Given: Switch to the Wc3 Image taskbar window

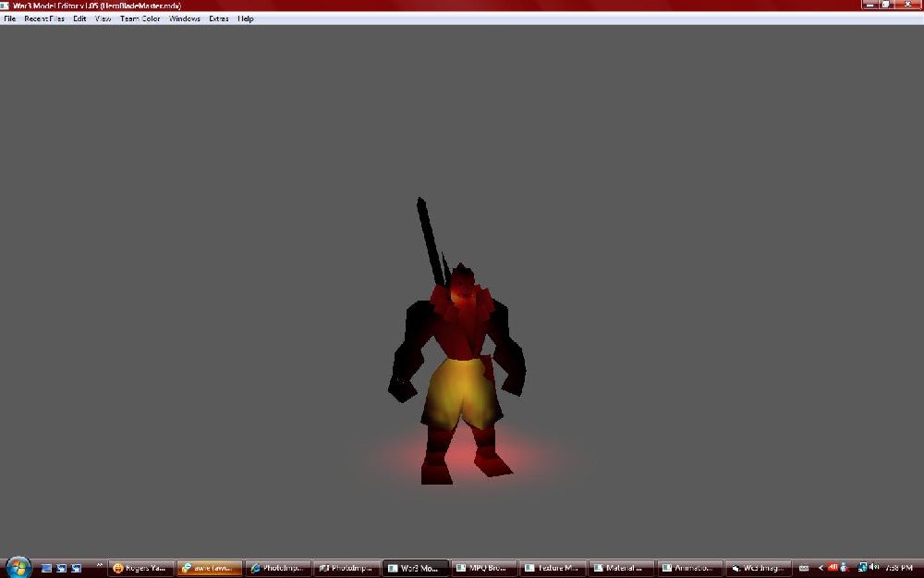Looking at the screenshot, I should 759,569.
